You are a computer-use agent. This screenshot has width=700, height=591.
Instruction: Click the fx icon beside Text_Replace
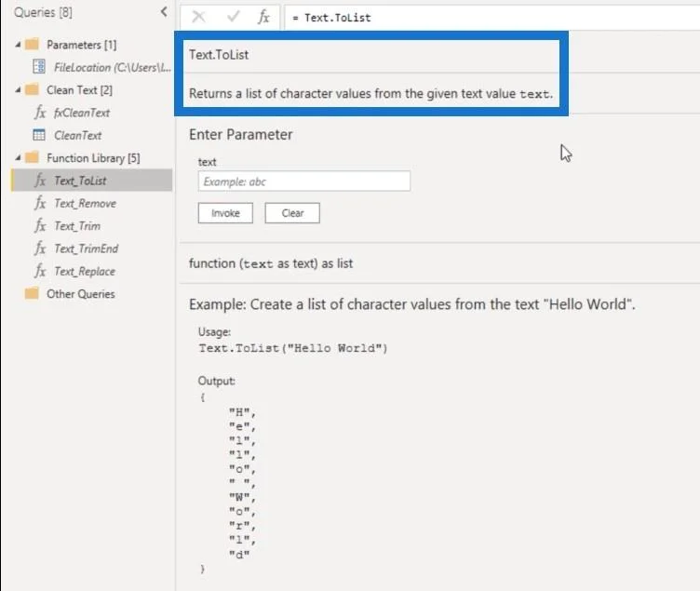[40, 271]
